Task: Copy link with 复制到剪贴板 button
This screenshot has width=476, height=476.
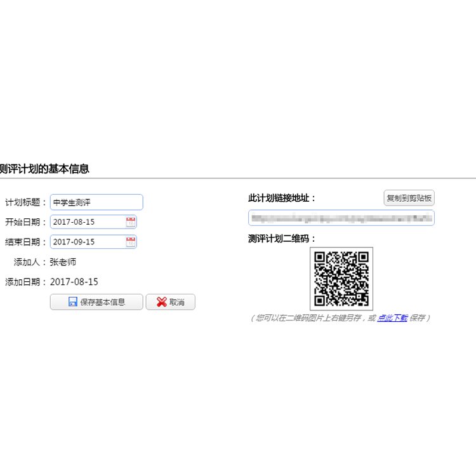Action: (409, 198)
